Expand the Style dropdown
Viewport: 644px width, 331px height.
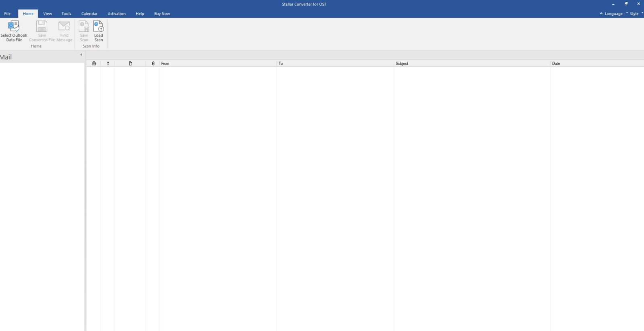[x=634, y=14]
